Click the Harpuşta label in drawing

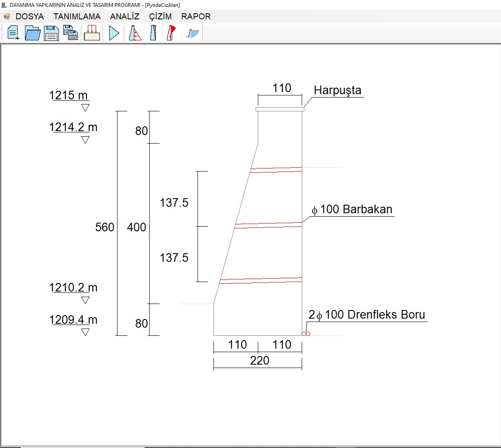click(337, 91)
